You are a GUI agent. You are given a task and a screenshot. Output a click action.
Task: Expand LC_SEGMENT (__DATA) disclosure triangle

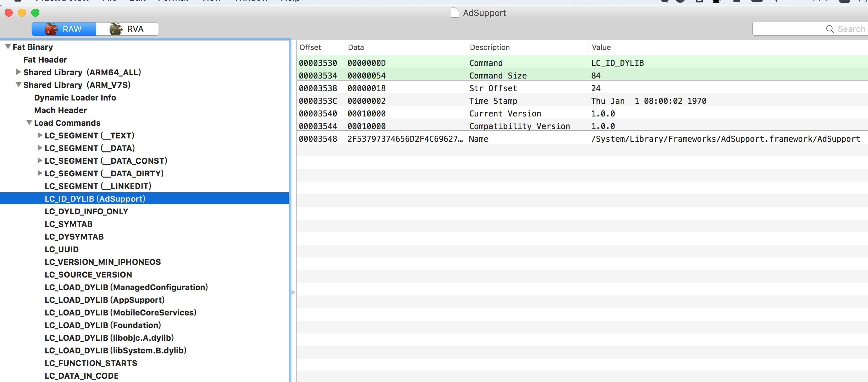[40, 148]
